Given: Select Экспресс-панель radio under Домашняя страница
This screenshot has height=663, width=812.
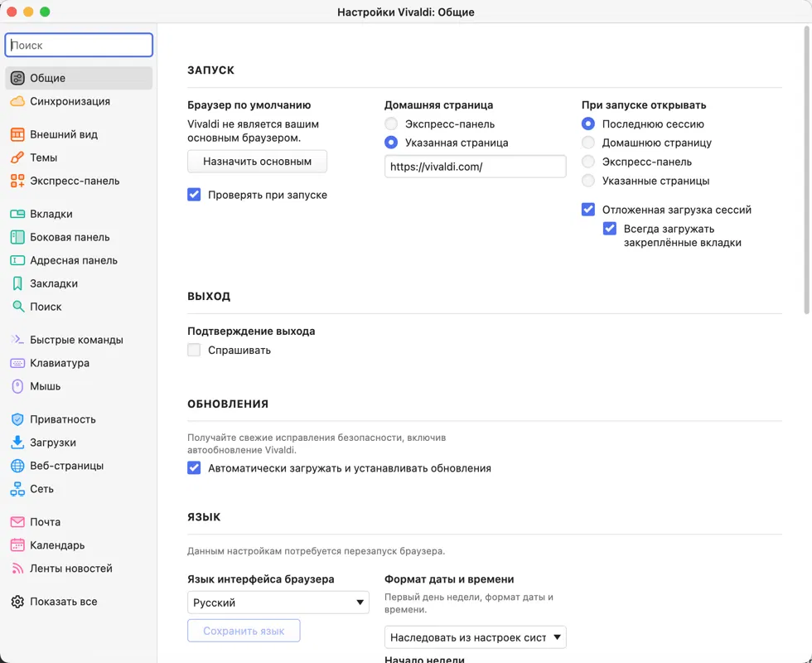Looking at the screenshot, I should 391,124.
